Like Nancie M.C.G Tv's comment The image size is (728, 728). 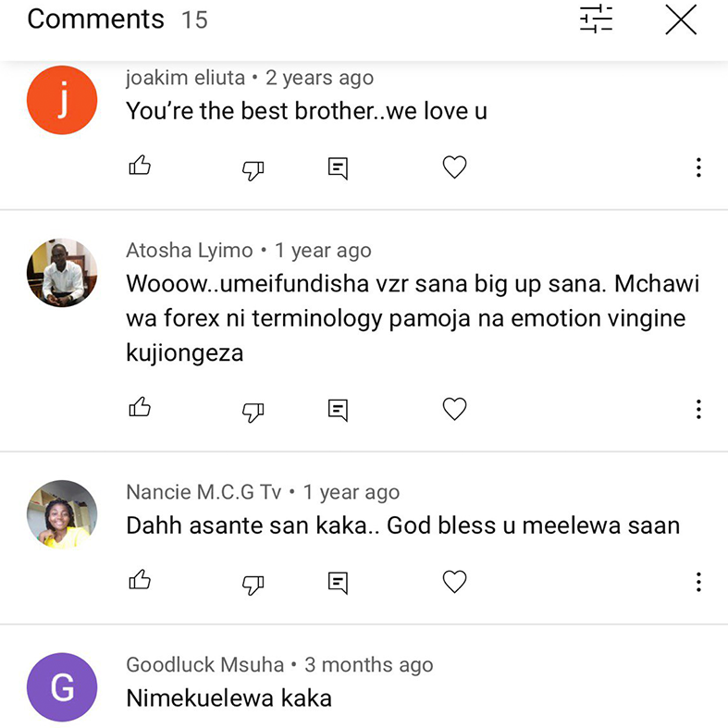[140, 581]
